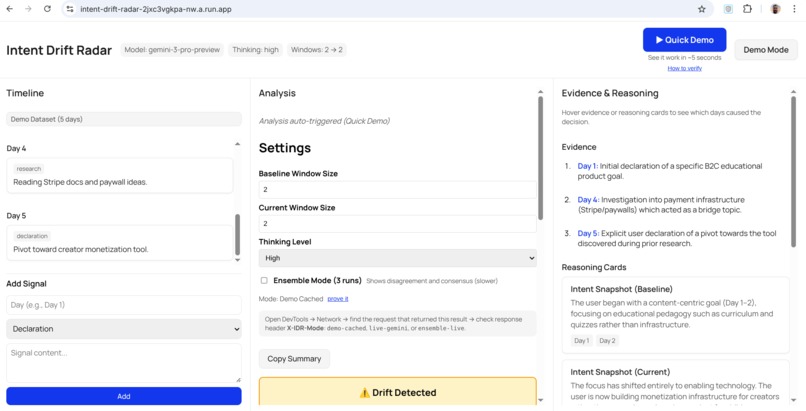Open browser three-dot menu
The image size is (806, 411).
coord(795,9)
